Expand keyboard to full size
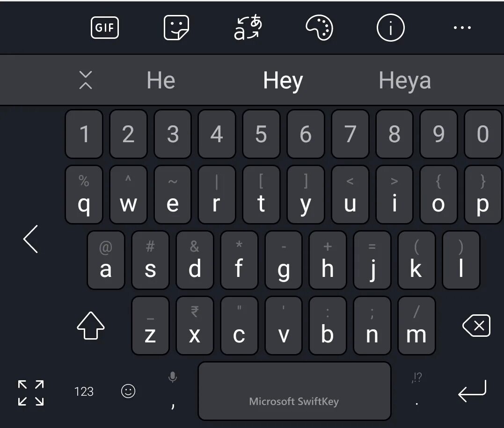The height and width of the screenshot is (428, 504). (31, 392)
